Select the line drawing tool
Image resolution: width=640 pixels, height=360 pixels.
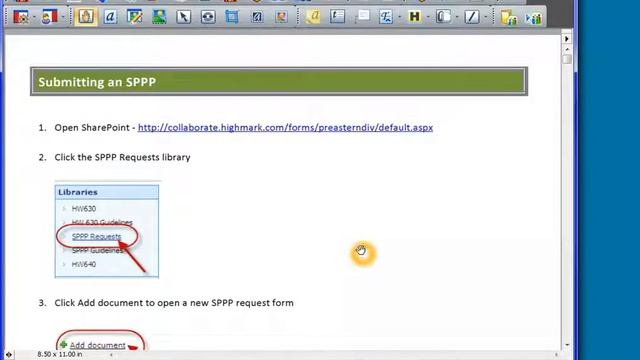(x=472, y=17)
